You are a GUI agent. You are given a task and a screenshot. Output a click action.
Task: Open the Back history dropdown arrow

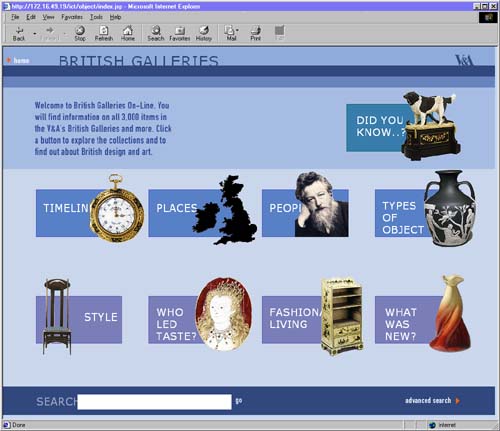[35, 33]
